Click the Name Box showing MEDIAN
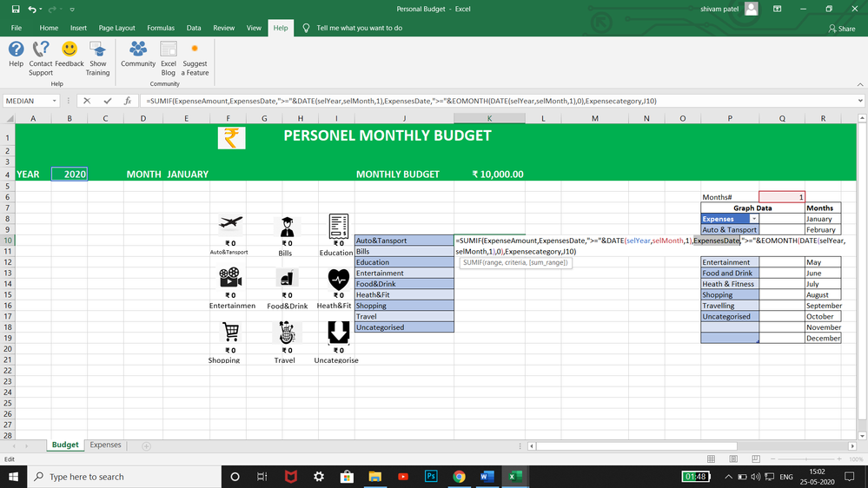The width and height of the screenshot is (868, 488). click(x=27, y=101)
